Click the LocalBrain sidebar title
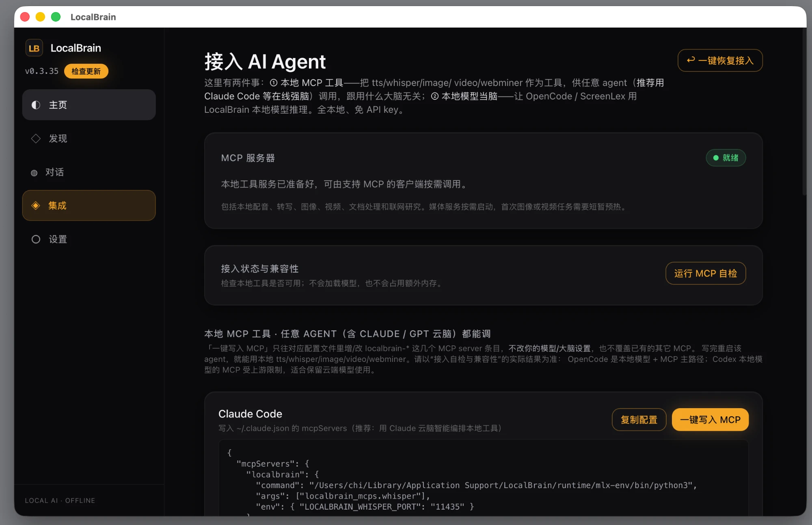This screenshot has height=525, width=812. 76,48
